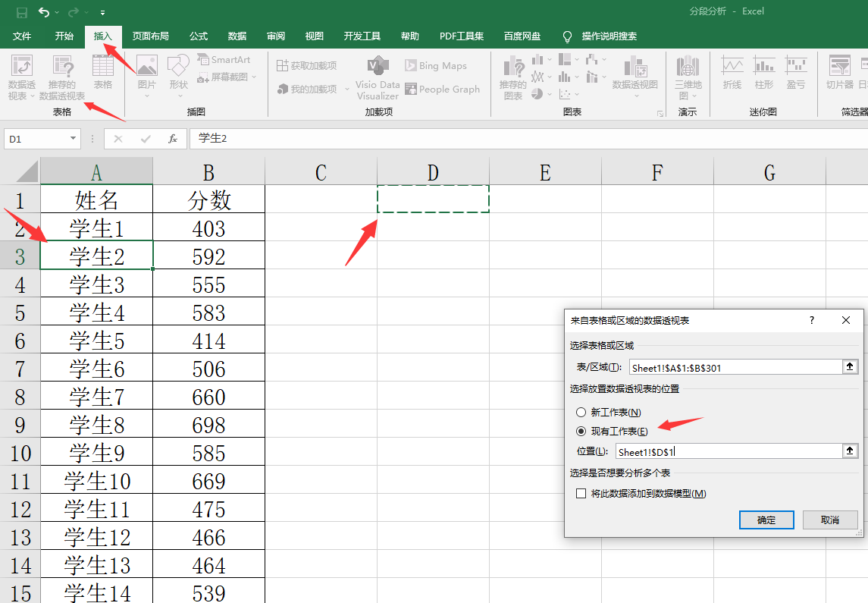Click the 取消 button
Screen dimensions: 868x603
click(830, 520)
